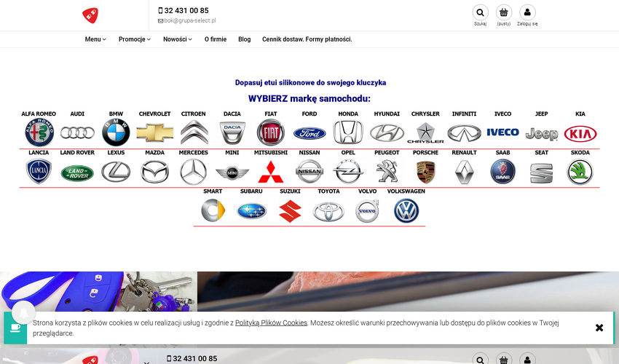
Task: Select the Smart brand logo
Action: pyautogui.click(x=213, y=210)
